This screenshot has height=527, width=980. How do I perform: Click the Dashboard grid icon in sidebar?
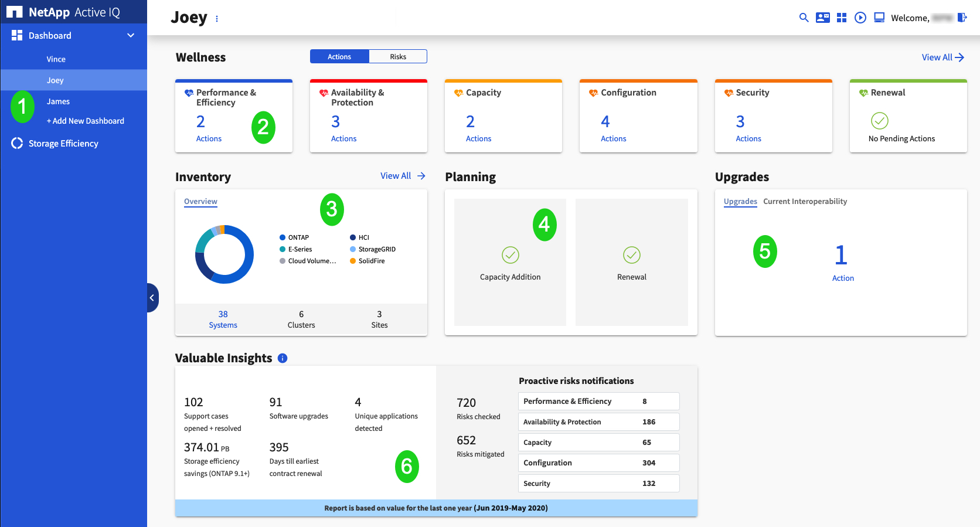(17, 35)
